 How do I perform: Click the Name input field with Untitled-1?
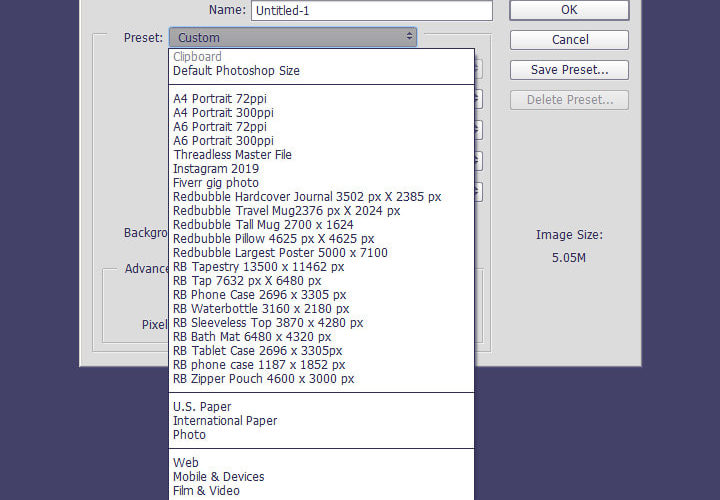coord(372,10)
